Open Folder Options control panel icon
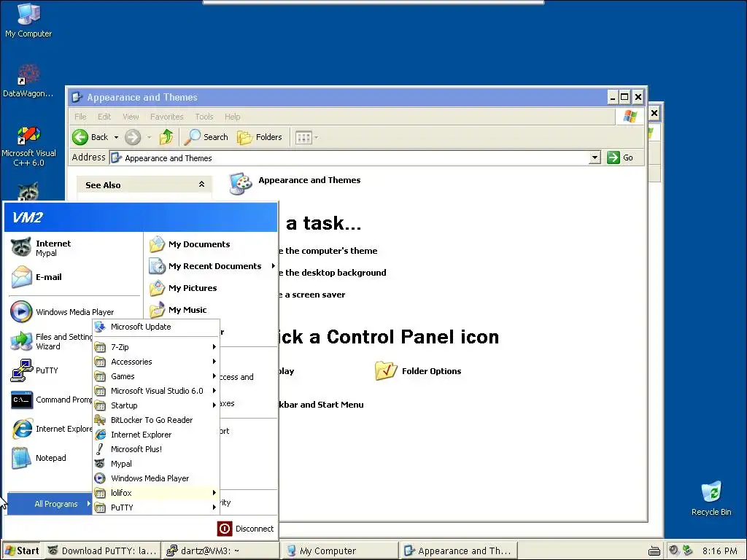The width and height of the screenshot is (747, 560). (418, 371)
